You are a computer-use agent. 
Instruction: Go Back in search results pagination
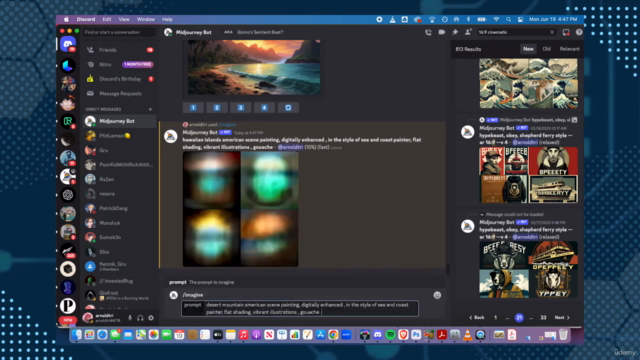[477, 318]
